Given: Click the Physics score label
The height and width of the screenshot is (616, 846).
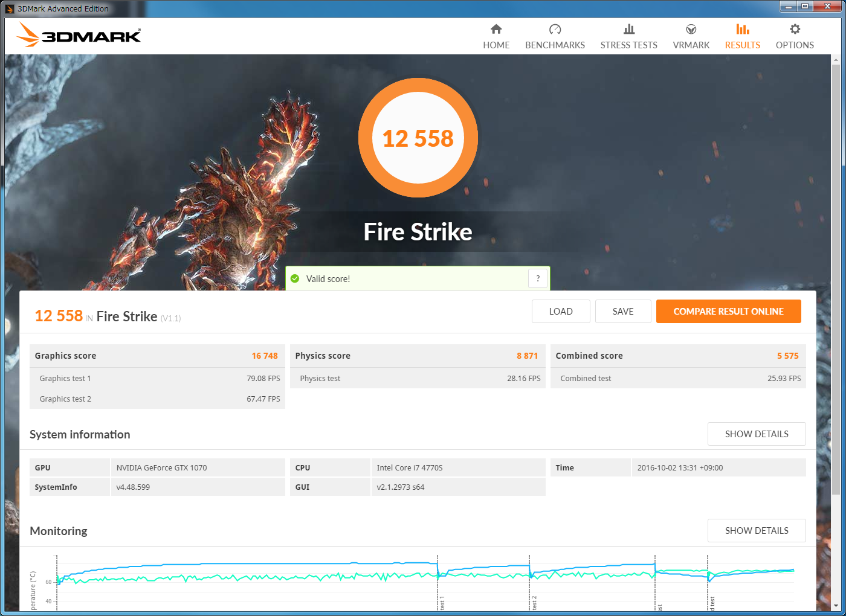Looking at the screenshot, I should pos(323,356).
